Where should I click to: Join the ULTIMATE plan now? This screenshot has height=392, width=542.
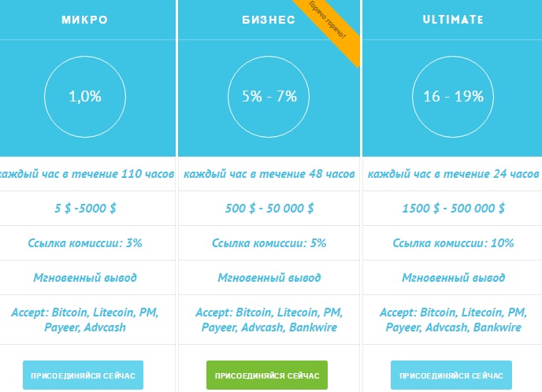[x=451, y=375]
